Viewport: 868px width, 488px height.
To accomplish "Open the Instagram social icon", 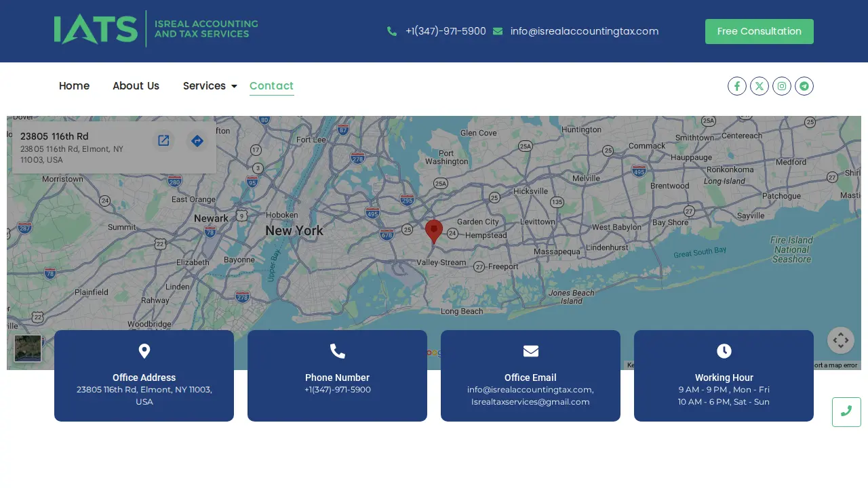I will point(782,86).
